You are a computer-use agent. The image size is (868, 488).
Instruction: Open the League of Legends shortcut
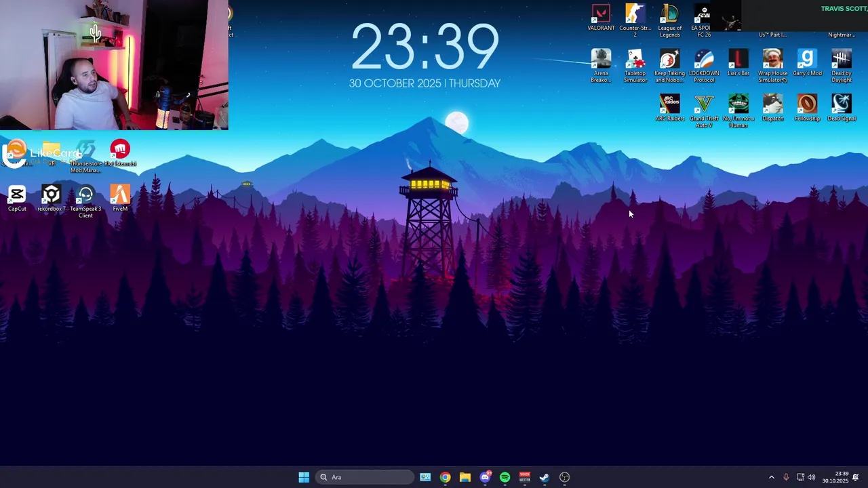click(669, 21)
